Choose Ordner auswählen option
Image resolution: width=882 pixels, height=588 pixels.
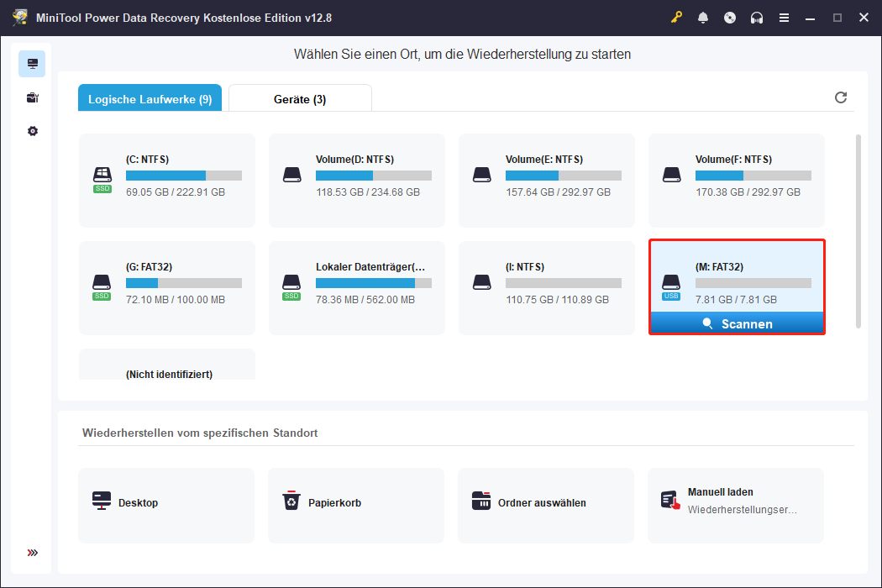coord(545,505)
